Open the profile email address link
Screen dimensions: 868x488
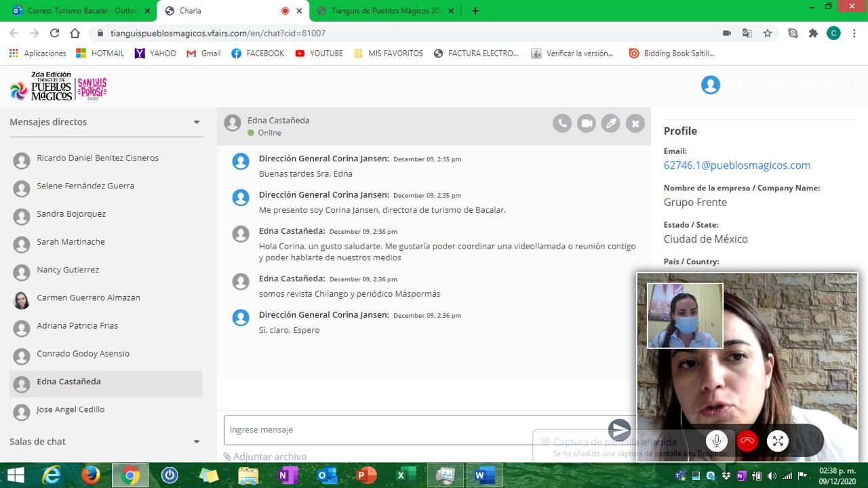click(736, 165)
